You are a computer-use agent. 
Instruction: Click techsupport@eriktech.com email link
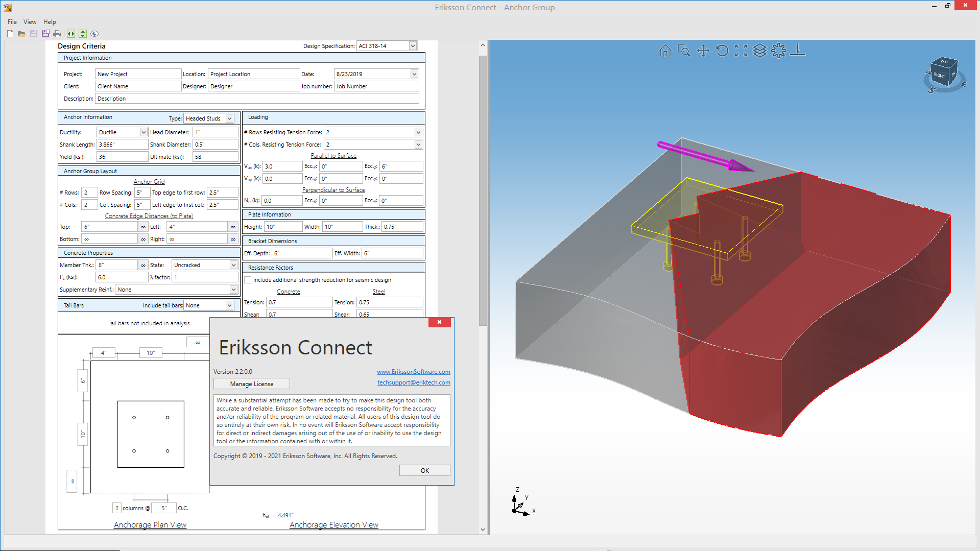tap(414, 382)
